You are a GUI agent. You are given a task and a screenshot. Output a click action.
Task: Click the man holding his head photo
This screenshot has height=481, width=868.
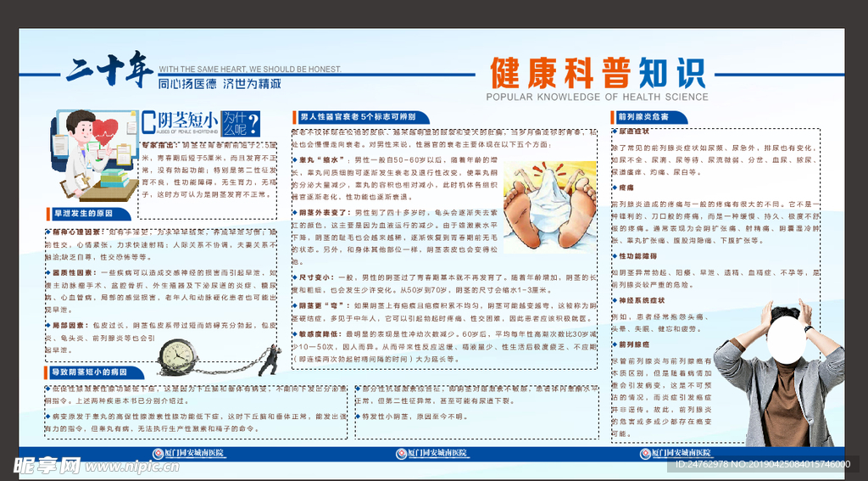780,372
